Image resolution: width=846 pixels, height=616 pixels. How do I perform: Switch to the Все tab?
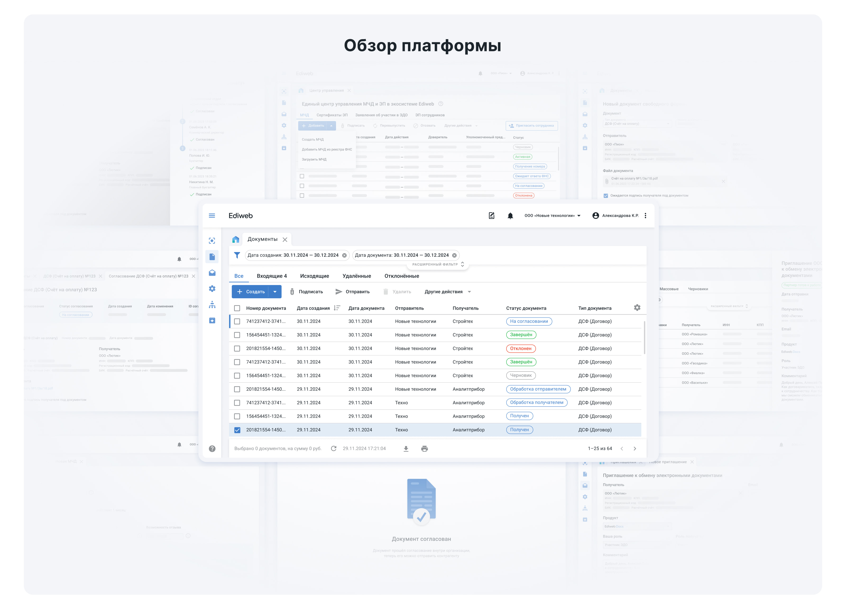239,276
